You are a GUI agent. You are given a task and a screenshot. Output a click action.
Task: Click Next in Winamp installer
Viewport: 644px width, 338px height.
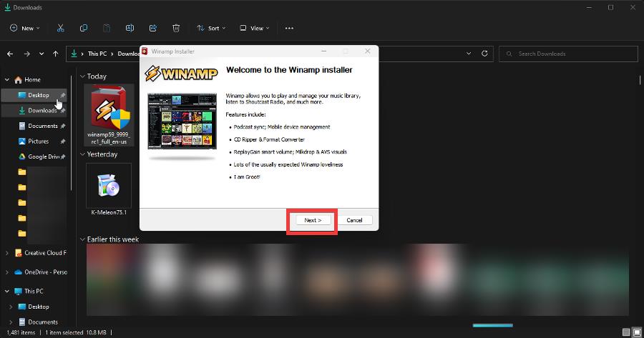313,220
